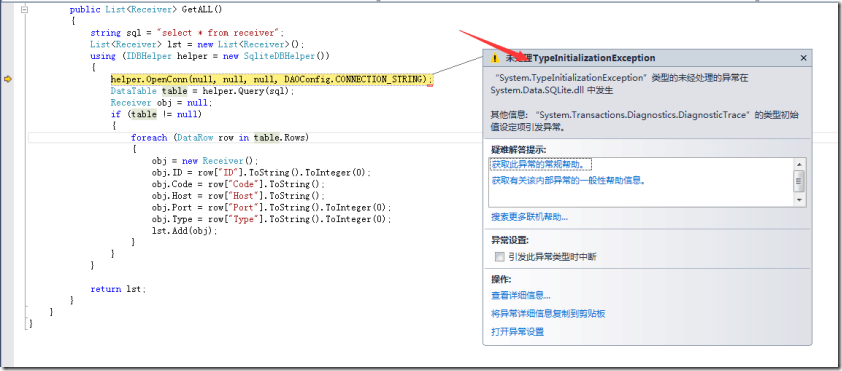The height and width of the screenshot is (371, 842).
Task: Click 'using (IDBHelper helper = new SqliteDBHelper())' line
Action: tap(210, 56)
